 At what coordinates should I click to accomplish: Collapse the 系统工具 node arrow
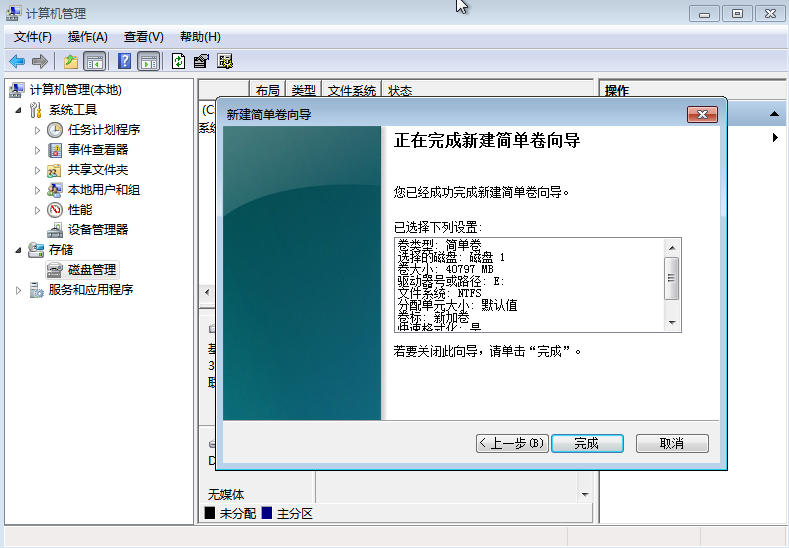coord(19,110)
